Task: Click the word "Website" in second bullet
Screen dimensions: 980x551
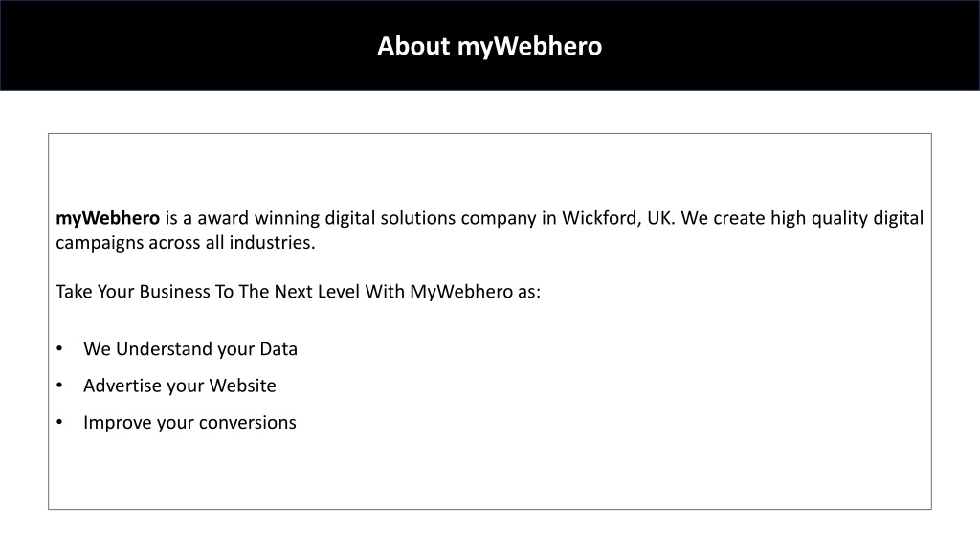Action: click(x=242, y=386)
